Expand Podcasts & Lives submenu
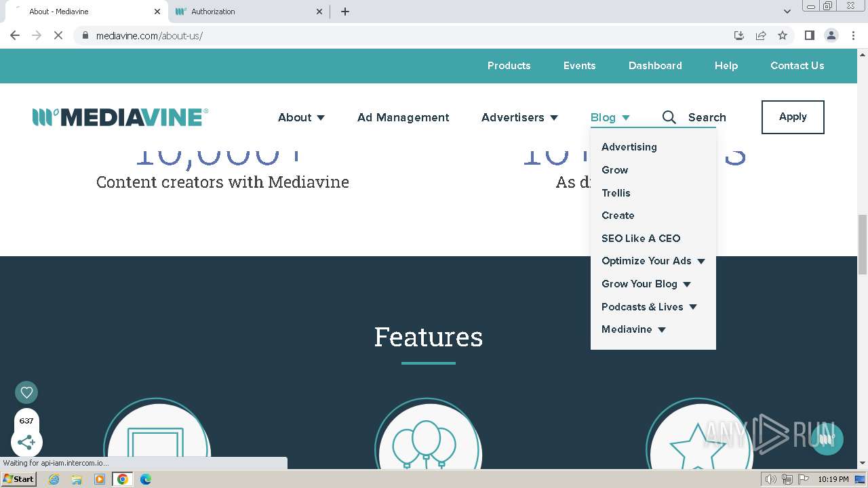This screenshot has height=488, width=868. [x=693, y=307]
